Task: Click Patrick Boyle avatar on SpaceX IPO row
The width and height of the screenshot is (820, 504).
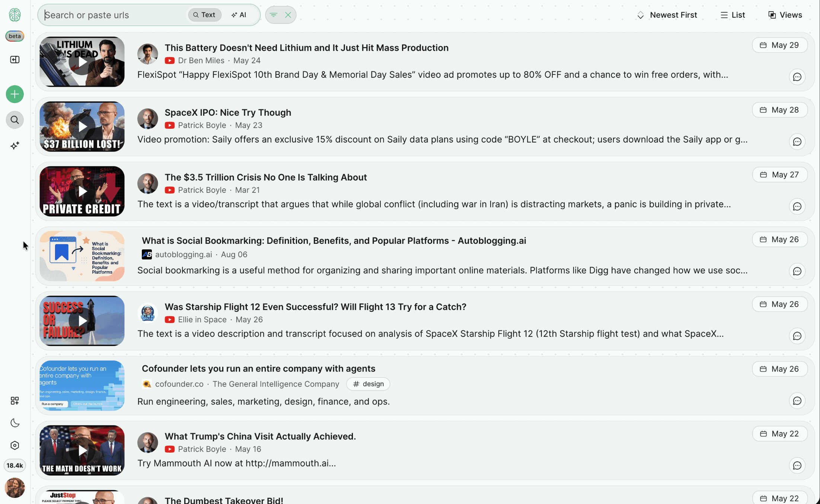Action: tap(148, 119)
